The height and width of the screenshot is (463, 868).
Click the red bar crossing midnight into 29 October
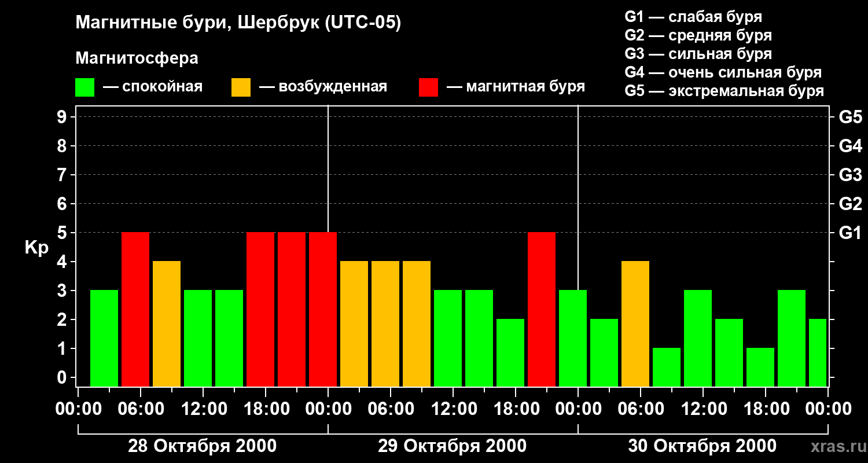tap(323, 309)
